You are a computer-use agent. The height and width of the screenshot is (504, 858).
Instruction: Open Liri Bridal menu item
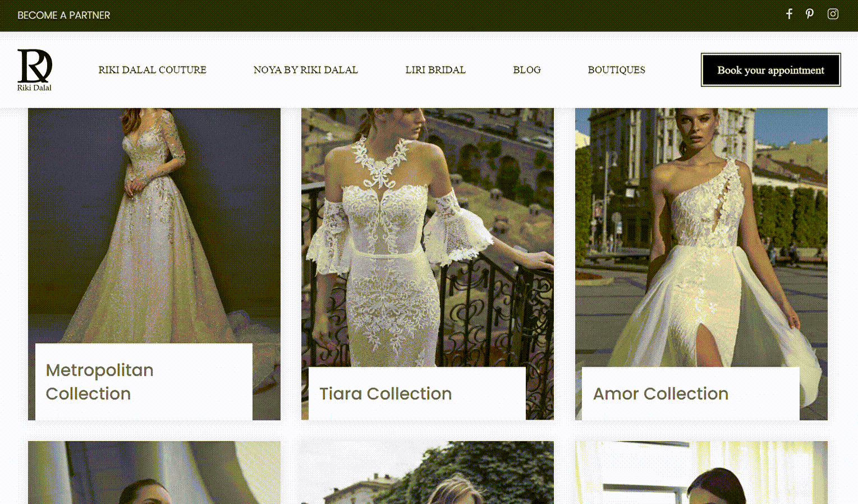coord(435,70)
